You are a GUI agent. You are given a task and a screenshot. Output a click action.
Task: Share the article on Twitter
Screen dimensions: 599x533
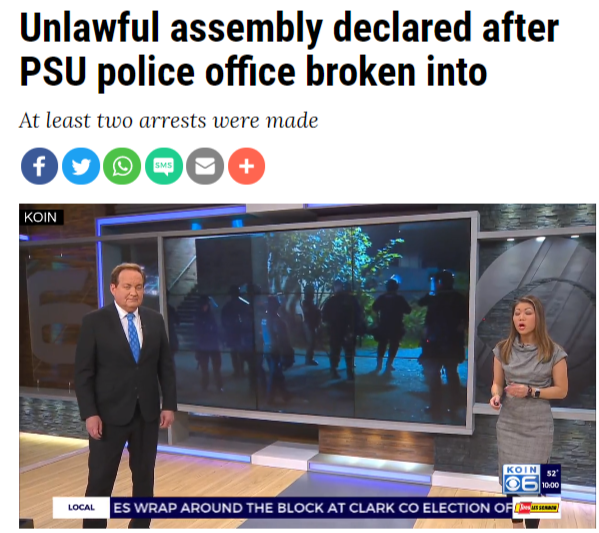81,166
